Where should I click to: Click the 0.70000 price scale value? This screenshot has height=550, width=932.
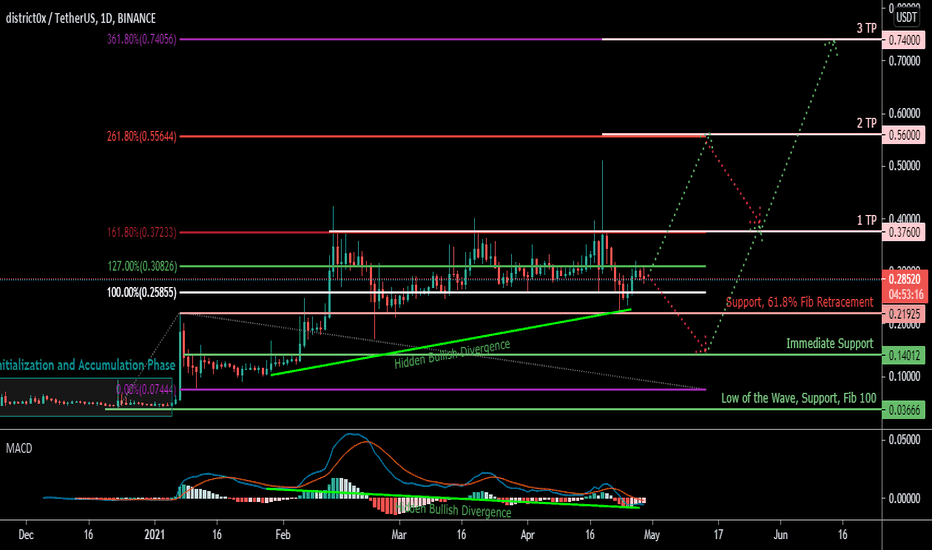(904, 61)
